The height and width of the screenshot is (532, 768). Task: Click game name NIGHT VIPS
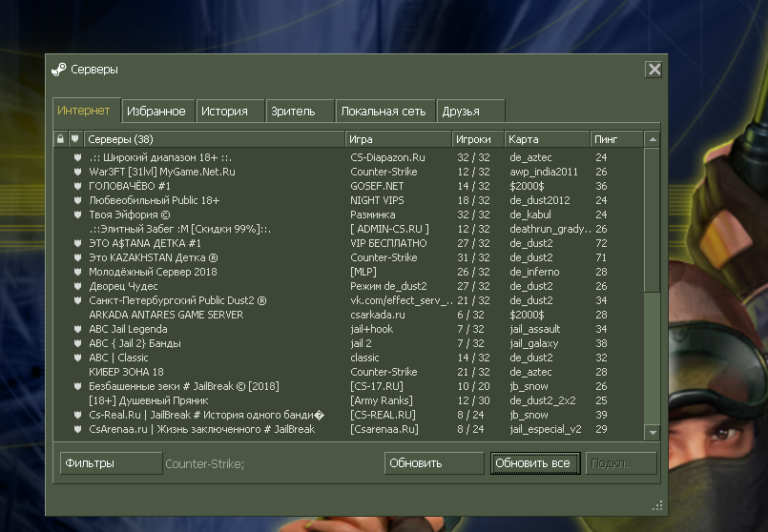377,200
